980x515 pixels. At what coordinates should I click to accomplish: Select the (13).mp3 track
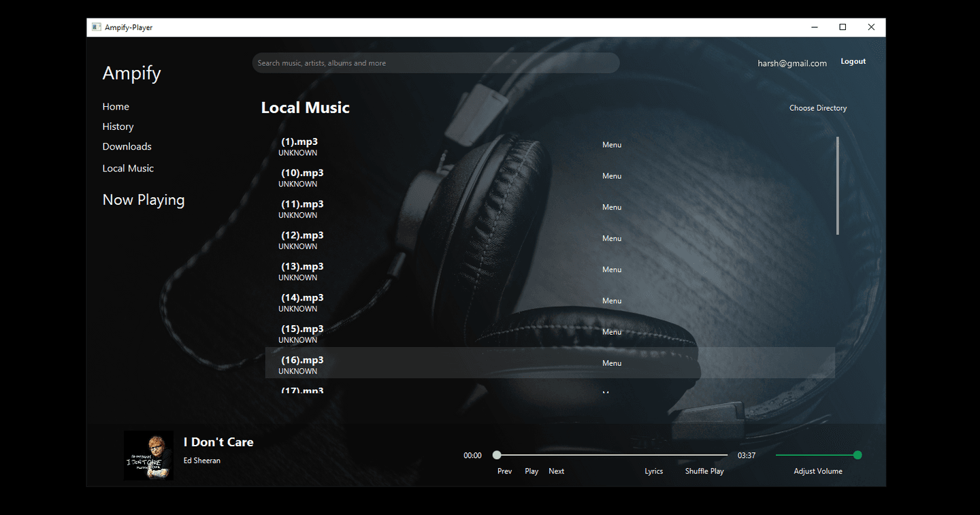tap(550, 269)
